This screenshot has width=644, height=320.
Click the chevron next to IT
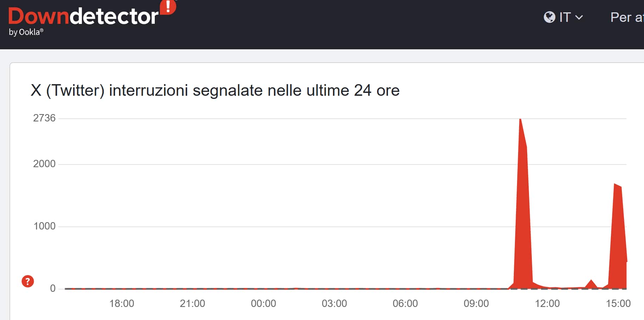(x=578, y=17)
